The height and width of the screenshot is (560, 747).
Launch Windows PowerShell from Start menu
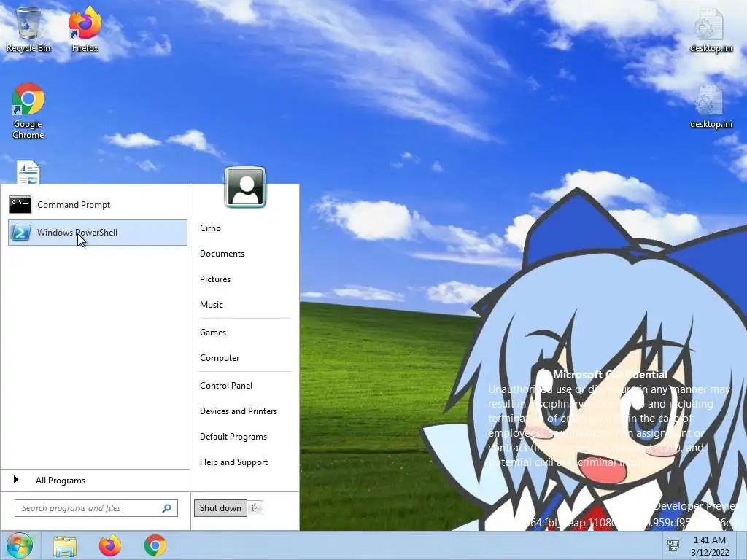(98, 233)
